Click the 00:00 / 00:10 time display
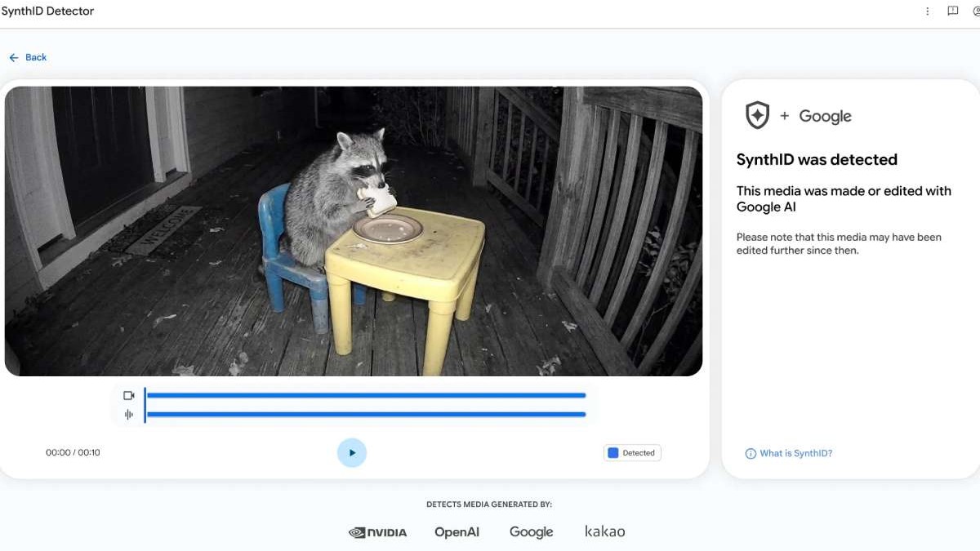This screenshot has height=551, width=980. (73, 452)
